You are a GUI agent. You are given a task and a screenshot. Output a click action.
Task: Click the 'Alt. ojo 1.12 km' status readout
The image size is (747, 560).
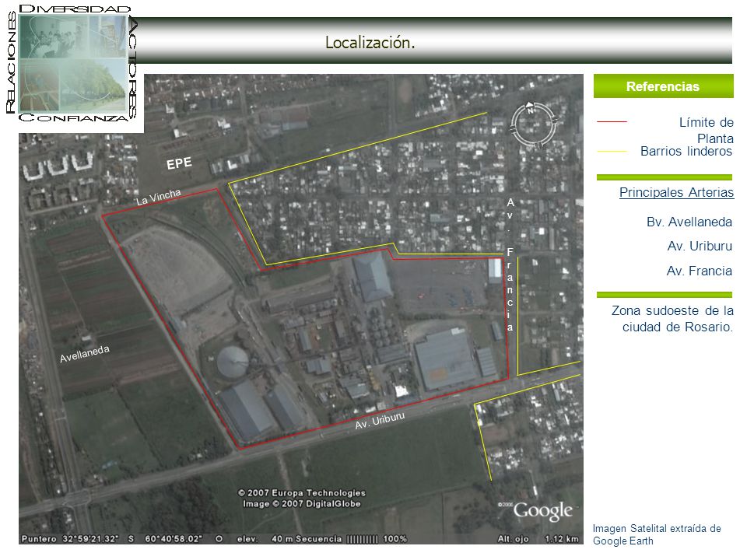[538, 539]
